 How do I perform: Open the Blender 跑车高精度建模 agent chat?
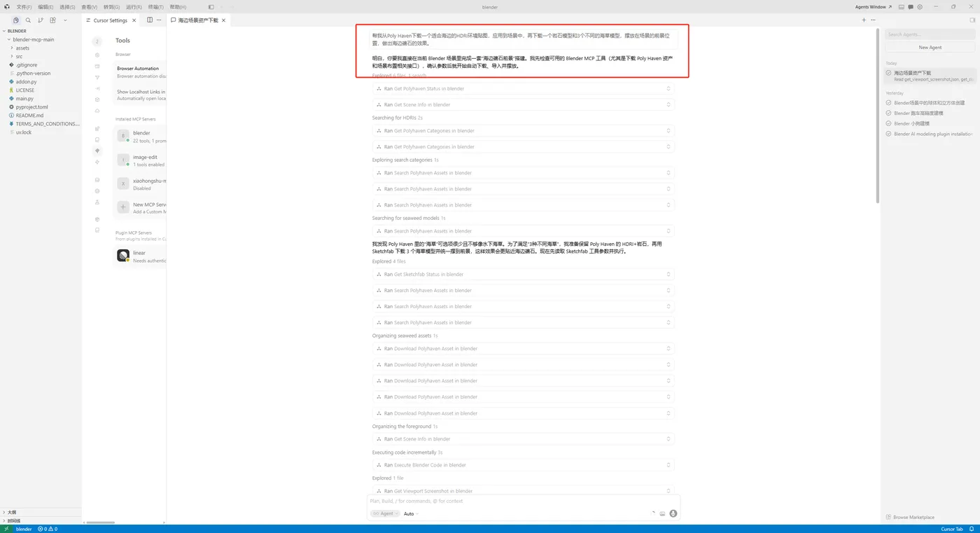(930, 113)
